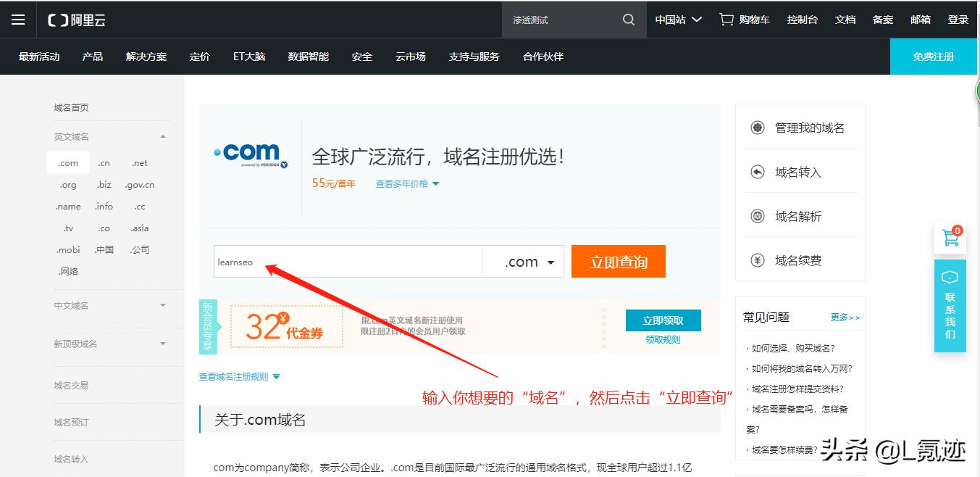Click the learnseo domain input field
980x477 pixels.
point(348,261)
